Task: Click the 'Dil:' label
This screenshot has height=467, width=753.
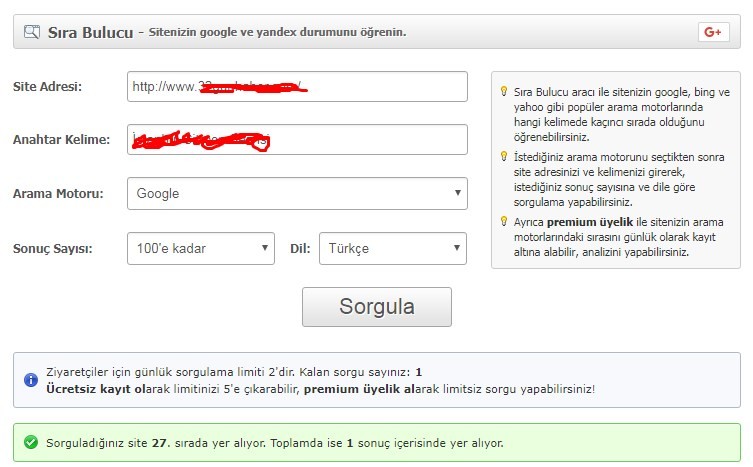Action: pos(300,249)
